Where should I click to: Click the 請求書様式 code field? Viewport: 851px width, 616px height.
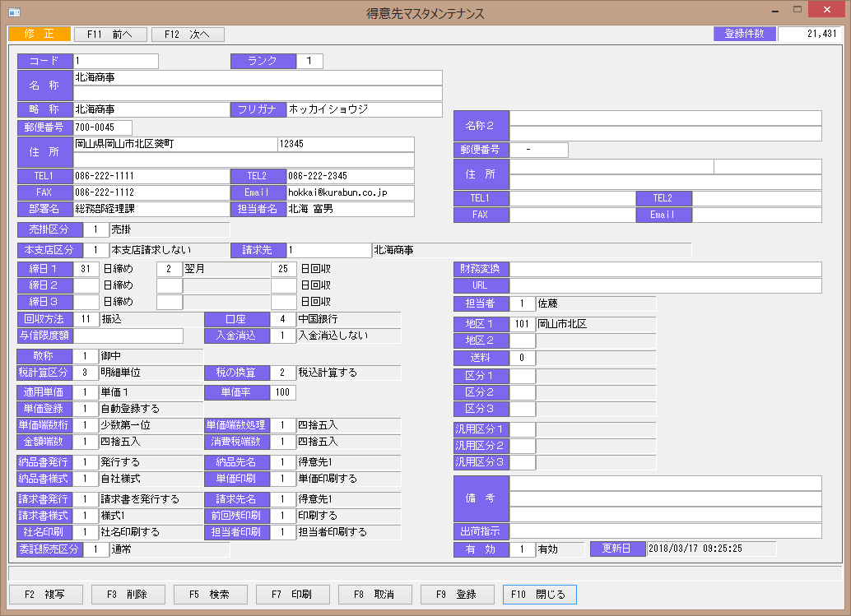click(x=86, y=516)
